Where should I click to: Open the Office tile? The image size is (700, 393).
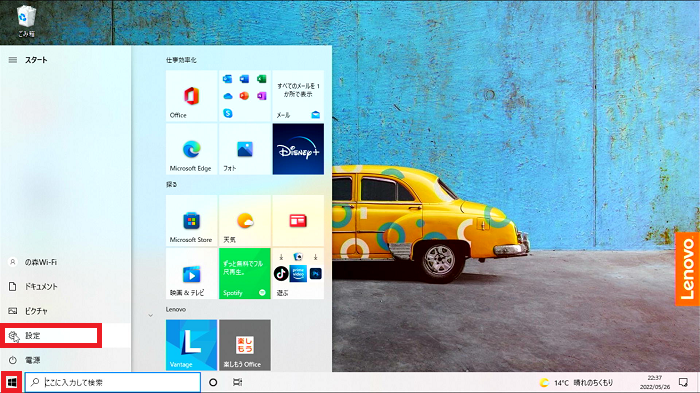pos(192,96)
